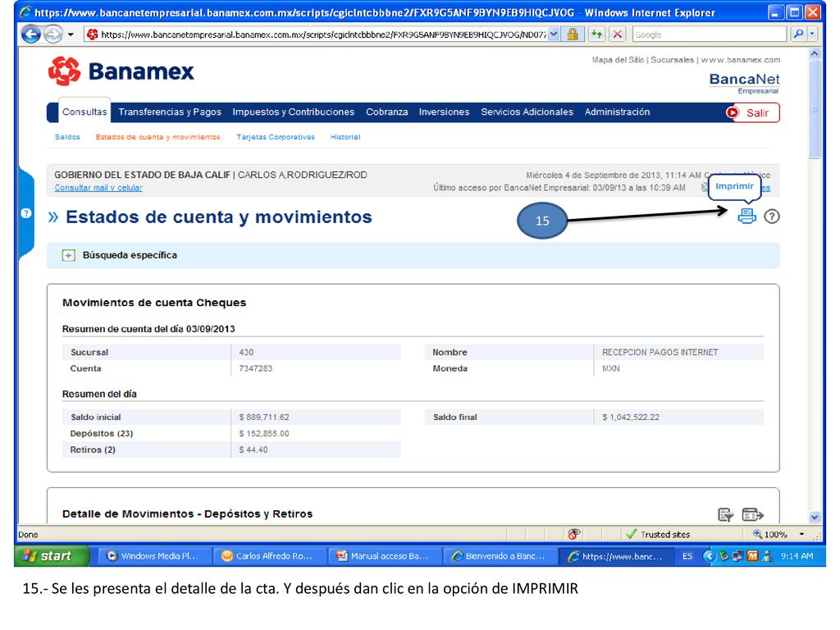The width and height of the screenshot is (840, 630).
Task: Click the Sucursales link
Action: pos(673,60)
